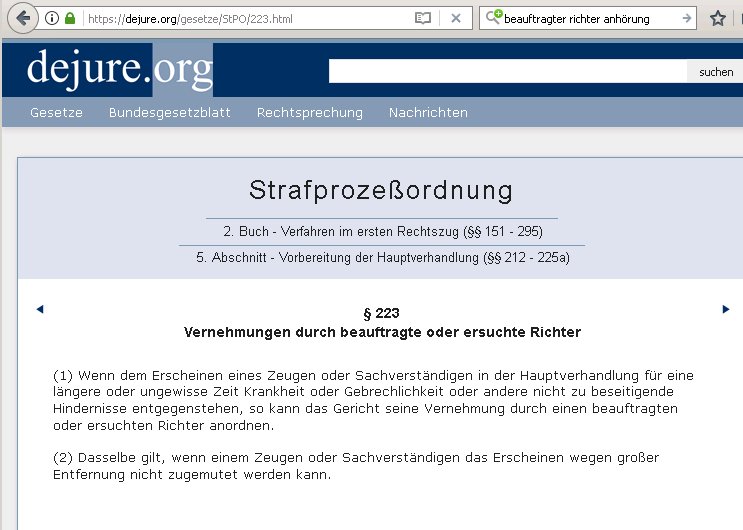This screenshot has height=530, width=743.
Task: Click the dejure.org logo
Action: click(120, 68)
